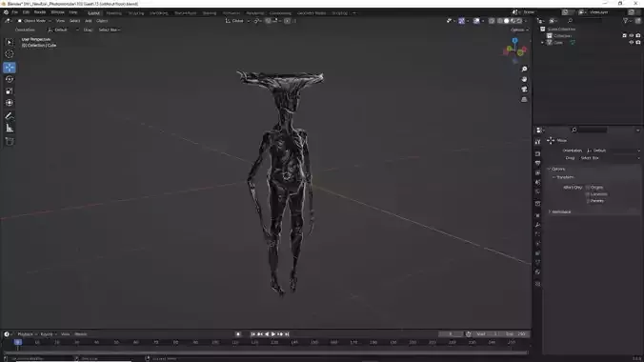This screenshot has width=644, height=362.
Task: Activate the Move tool in left toolbar
Action: pos(10,68)
